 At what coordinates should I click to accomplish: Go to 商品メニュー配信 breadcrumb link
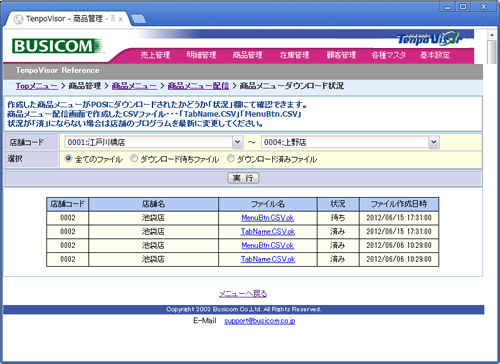tap(198, 86)
